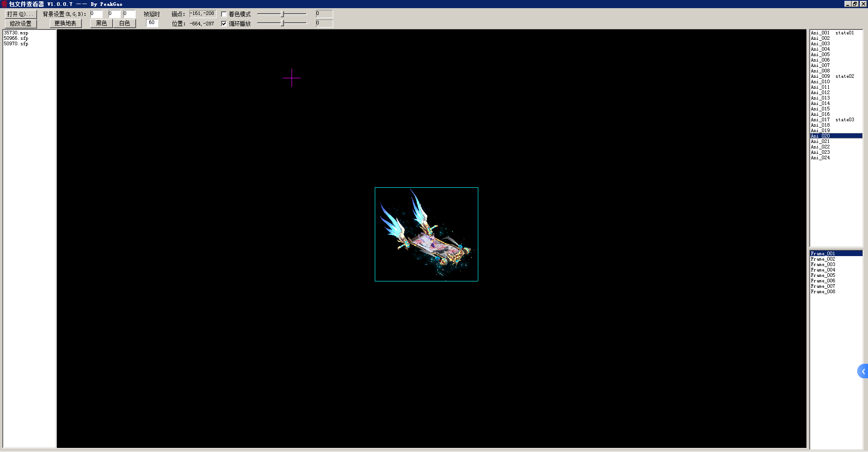Click the red app icon in title bar
868x452 pixels.
coord(4,4)
